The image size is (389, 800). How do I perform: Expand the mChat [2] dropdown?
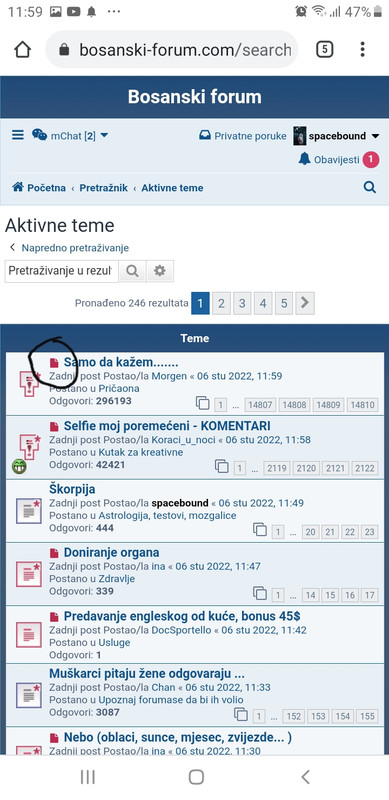tap(70, 136)
